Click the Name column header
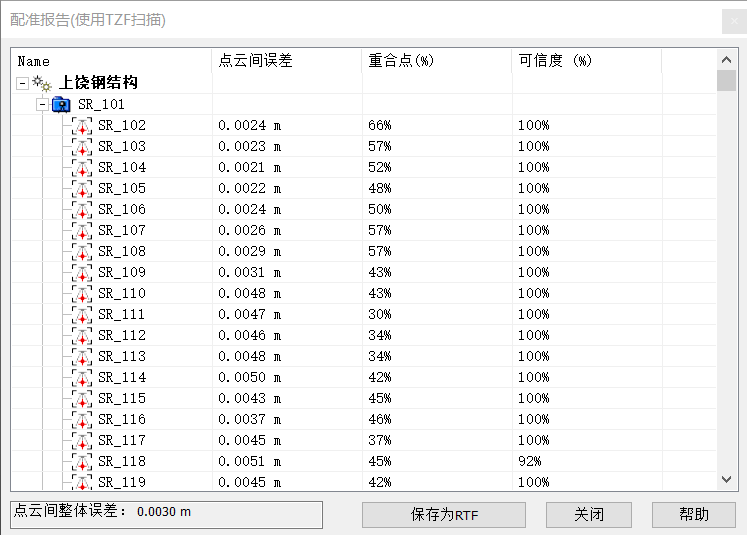Image resolution: width=747 pixels, height=535 pixels. coord(111,61)
